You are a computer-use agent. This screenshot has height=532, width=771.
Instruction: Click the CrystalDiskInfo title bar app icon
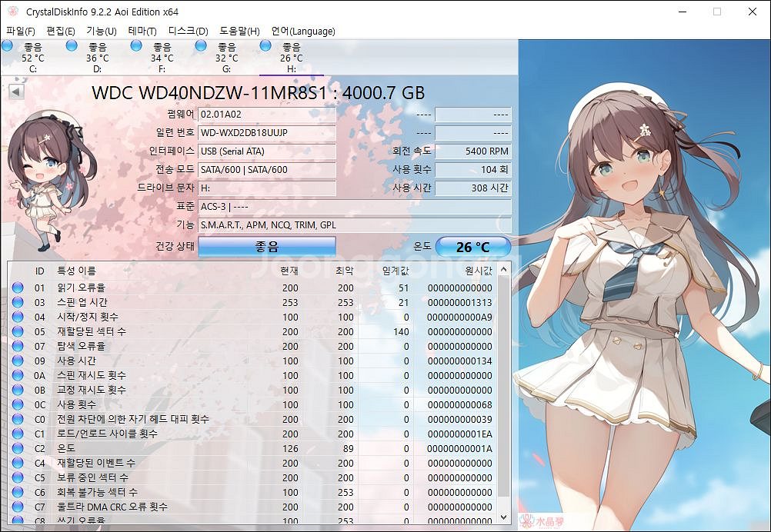[x=13, y=12]
